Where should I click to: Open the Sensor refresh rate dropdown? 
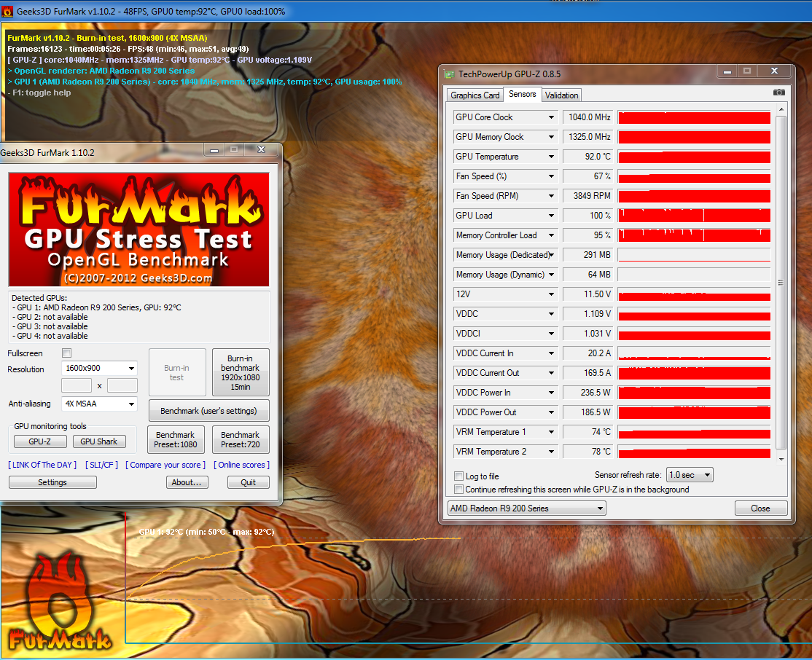point(690,475)
